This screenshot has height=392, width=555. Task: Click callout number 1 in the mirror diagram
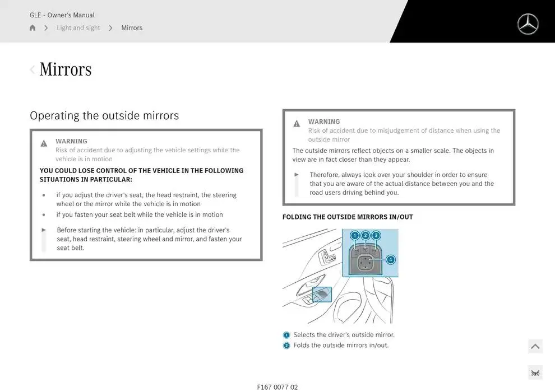(x=355, y=235)
